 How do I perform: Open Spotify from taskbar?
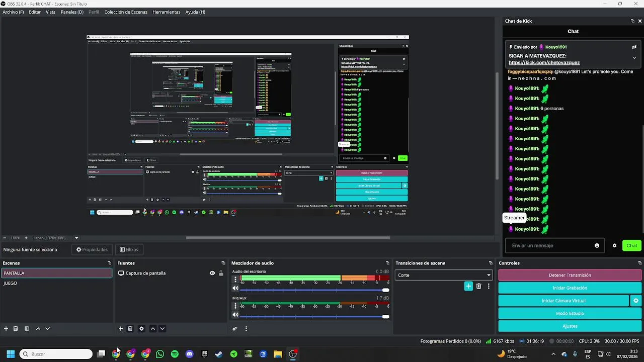pos(175,354)
